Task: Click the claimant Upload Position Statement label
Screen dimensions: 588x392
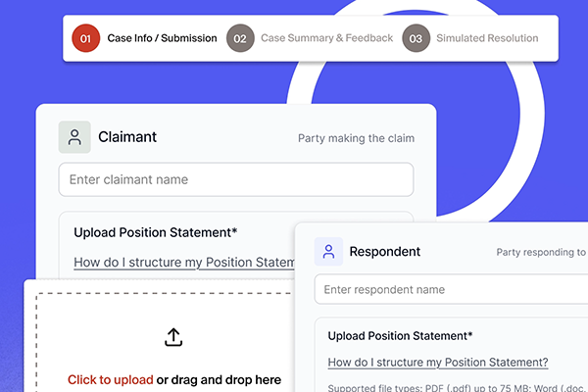Action: [x=155, y=232]
